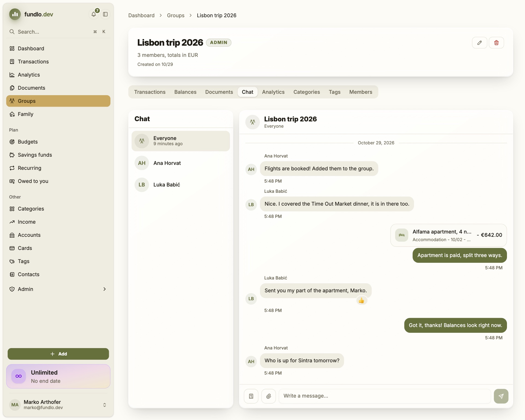The image size is (525, 420).
Task: Open the notifications bell
Action: pos(94,14)
